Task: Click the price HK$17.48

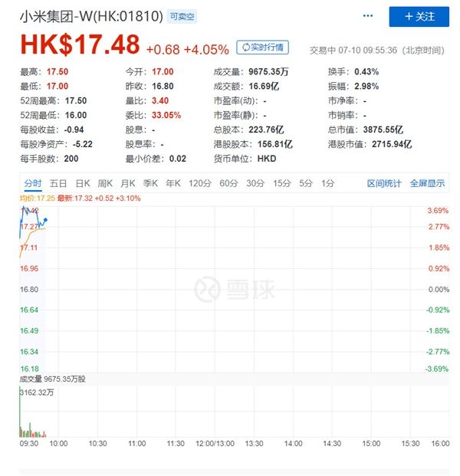Action: click(x=80, y=44)
